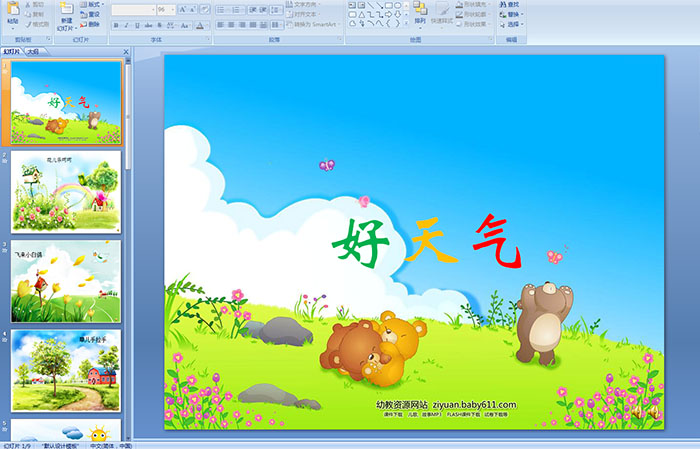Viewport: 700px width, 449px height.
Task: Open Arrange objects menu
Action: click(420, 14)
